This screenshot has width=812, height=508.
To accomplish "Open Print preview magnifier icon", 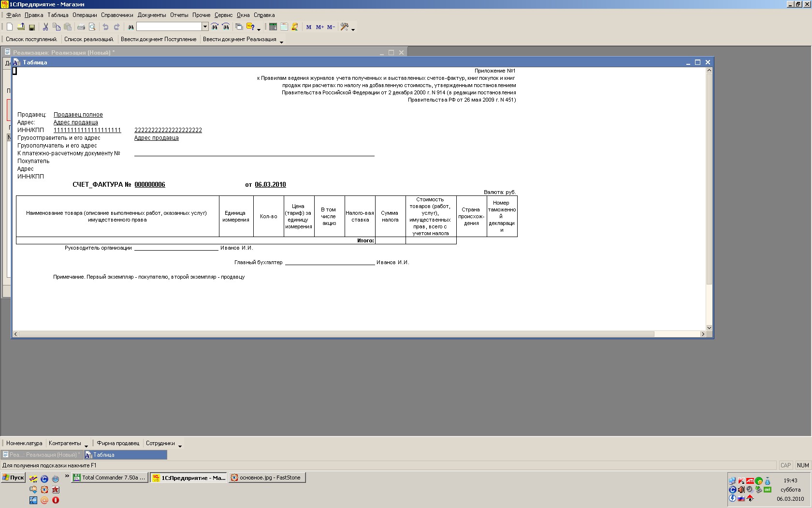I will [92, 27].
